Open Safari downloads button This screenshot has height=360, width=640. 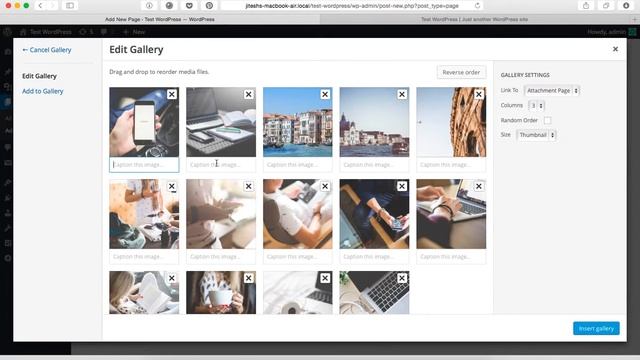point(626,6)
